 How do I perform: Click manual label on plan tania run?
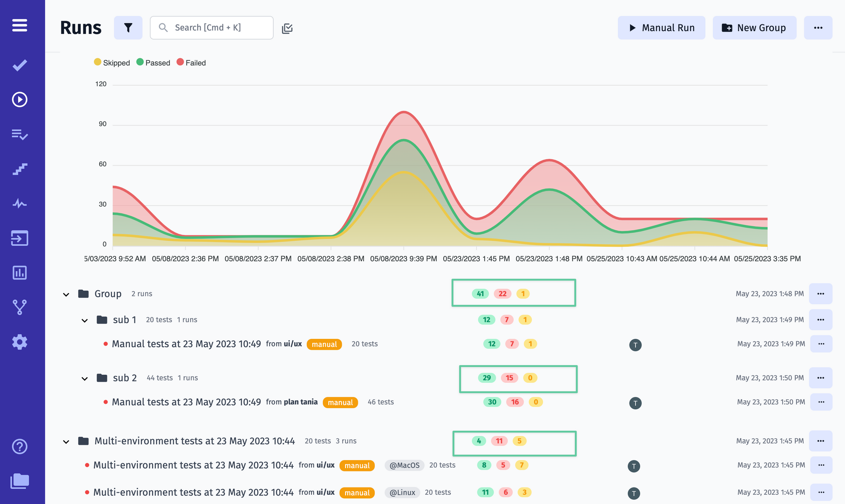(x=340, y=403)
